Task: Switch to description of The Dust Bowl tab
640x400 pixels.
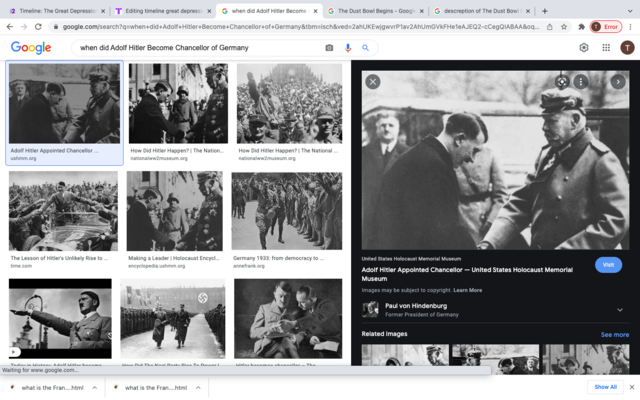Action: 482,11
